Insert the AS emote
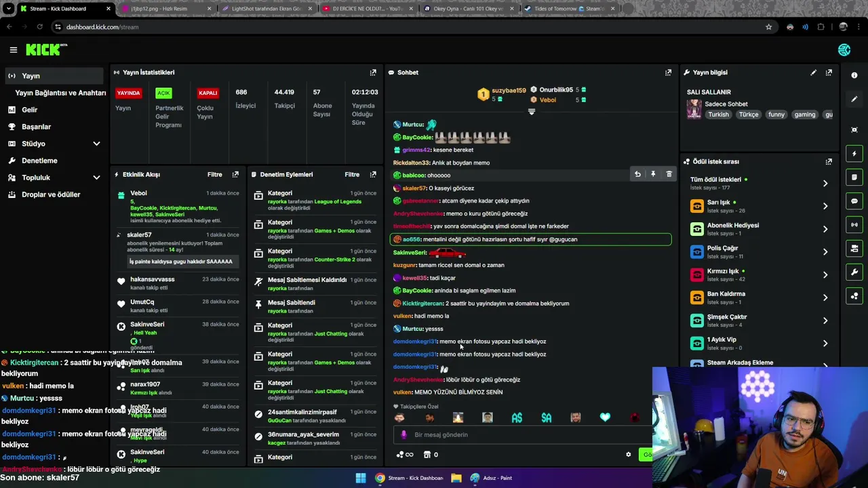This screenshot has height=488, width=868. (x=517, y=418)
